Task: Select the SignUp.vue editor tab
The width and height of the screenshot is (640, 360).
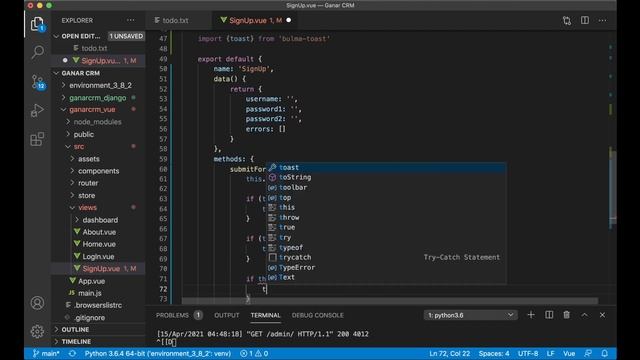Action: click(x=255, y=20)
